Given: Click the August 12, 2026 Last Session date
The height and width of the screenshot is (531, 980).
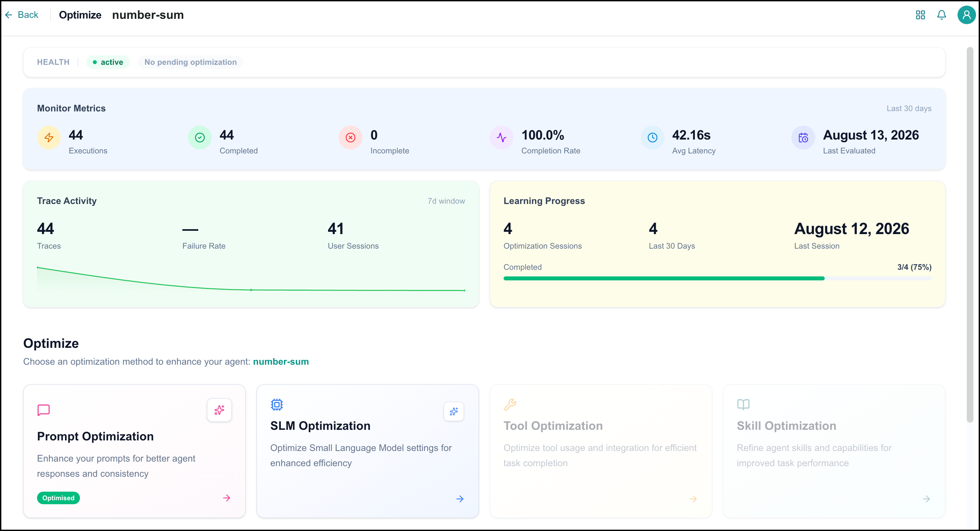Looking at the screenshot, I should (851, 229).
